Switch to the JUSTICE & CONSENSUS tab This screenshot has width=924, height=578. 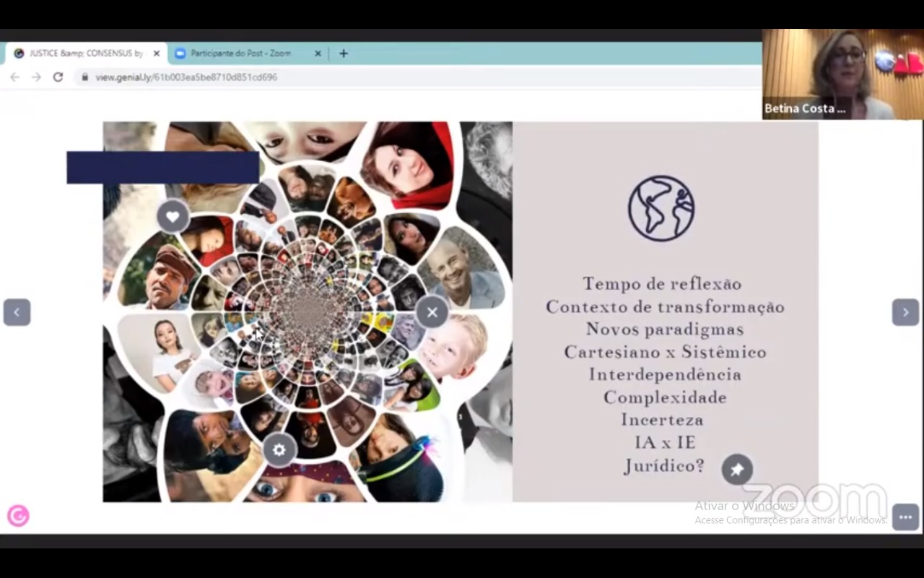(81, 53)
